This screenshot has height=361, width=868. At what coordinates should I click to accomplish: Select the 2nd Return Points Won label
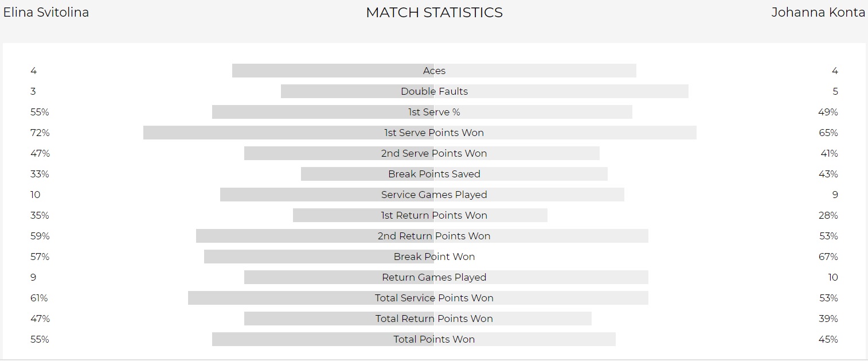click(434, 236)
